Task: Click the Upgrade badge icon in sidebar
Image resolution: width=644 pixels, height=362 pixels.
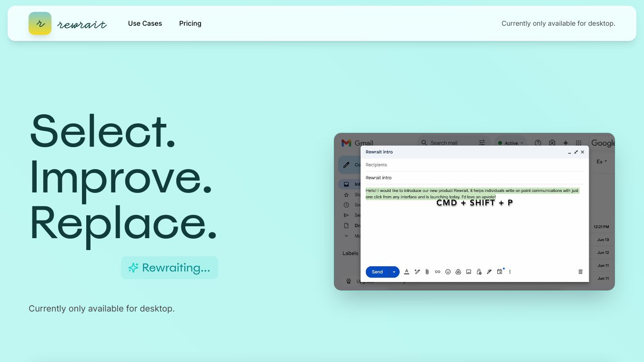Action: coord(349,282)
